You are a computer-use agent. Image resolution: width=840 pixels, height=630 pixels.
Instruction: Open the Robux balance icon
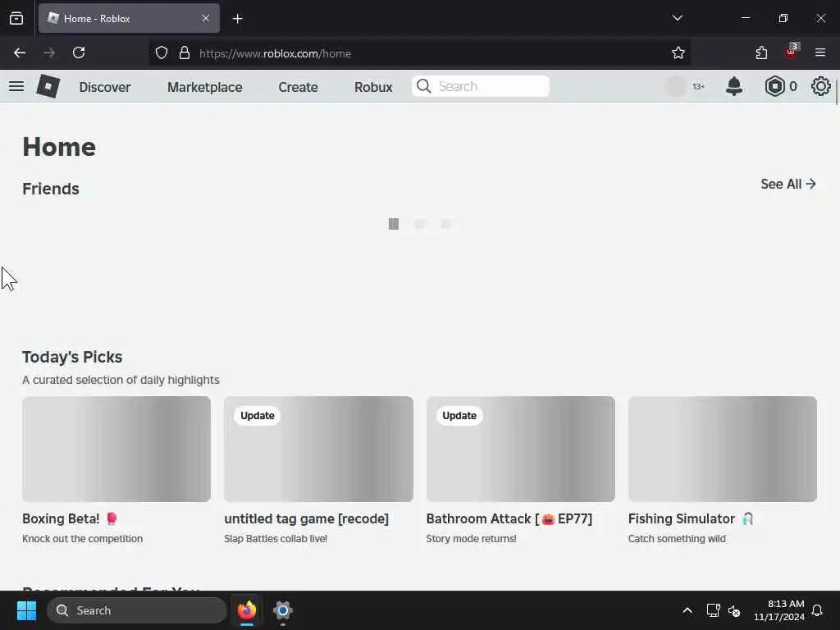(774, 86)
